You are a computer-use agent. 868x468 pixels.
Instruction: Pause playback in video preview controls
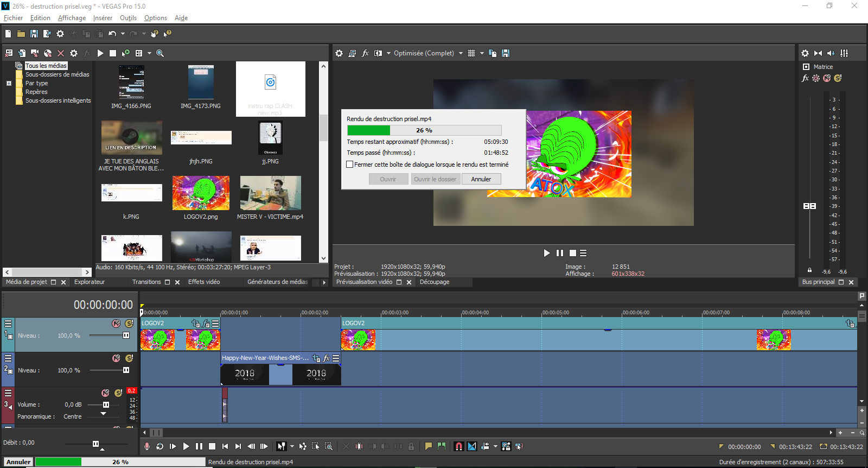pyautogui.click(x=560, y=253)
